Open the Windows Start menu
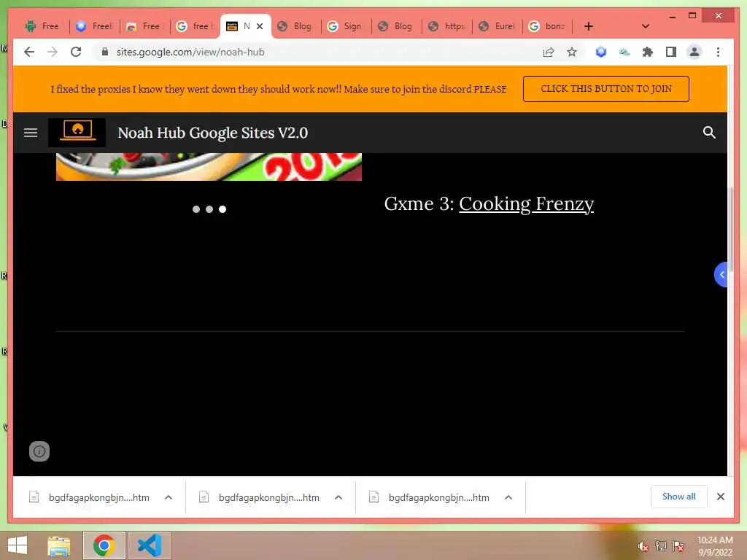 18,545
